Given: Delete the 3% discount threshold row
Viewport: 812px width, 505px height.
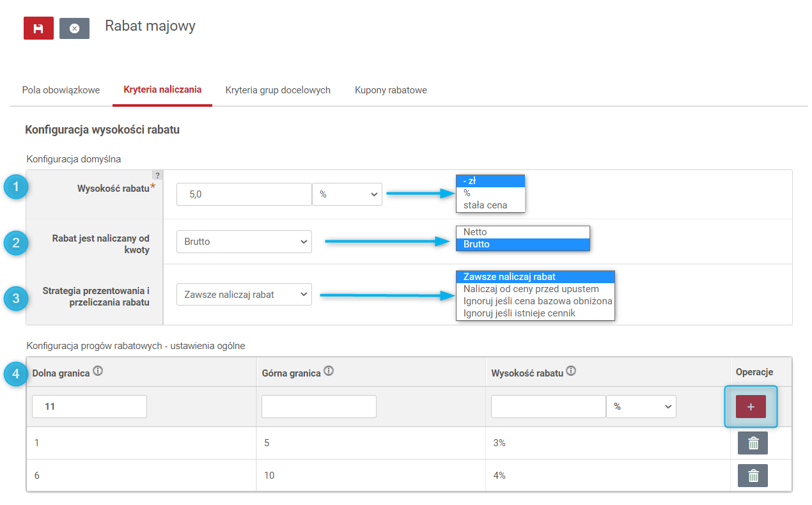Looking at the screenshot, I should 753,443.
